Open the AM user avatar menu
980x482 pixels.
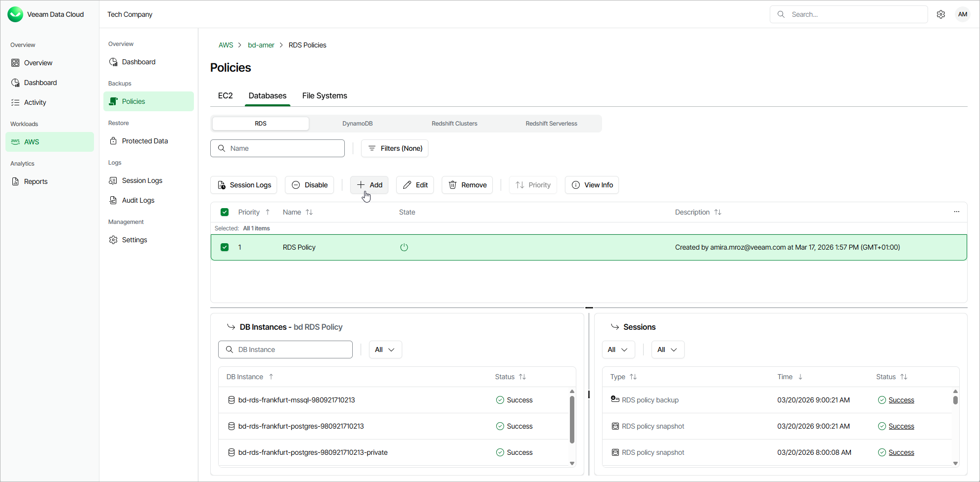click(x=963, y=14)
